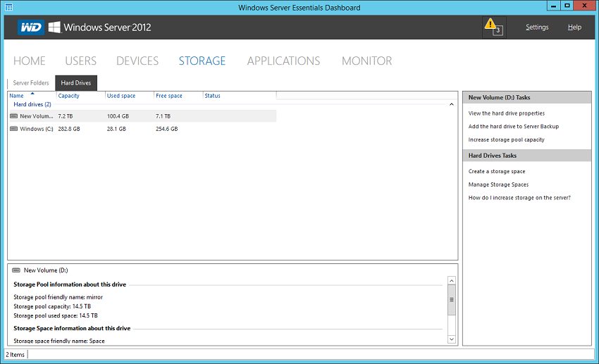Click the Storage space friendly name: Space line
The image size is (599, 364).
(x=59, y=341)
